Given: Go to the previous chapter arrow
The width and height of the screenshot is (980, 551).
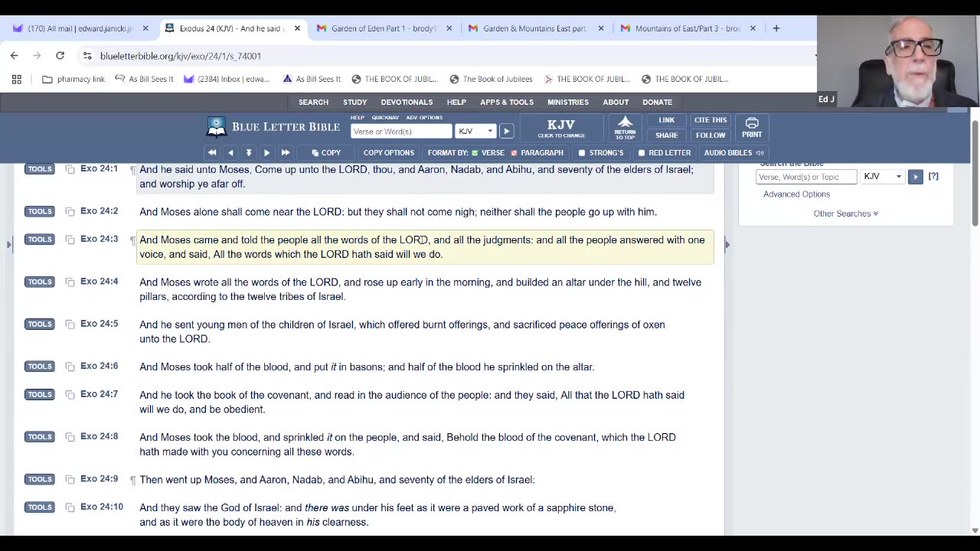Looking at the screenshot, I should click(x=230, y=152).
